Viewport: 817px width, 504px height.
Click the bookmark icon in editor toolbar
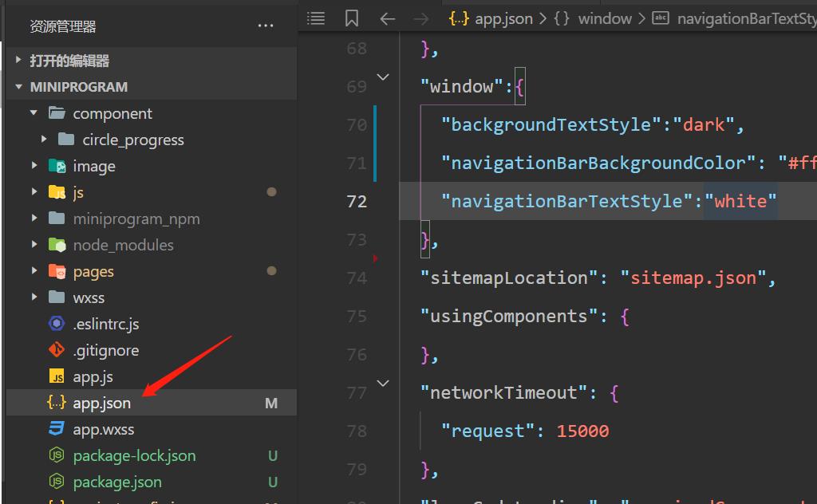[352, 18]
